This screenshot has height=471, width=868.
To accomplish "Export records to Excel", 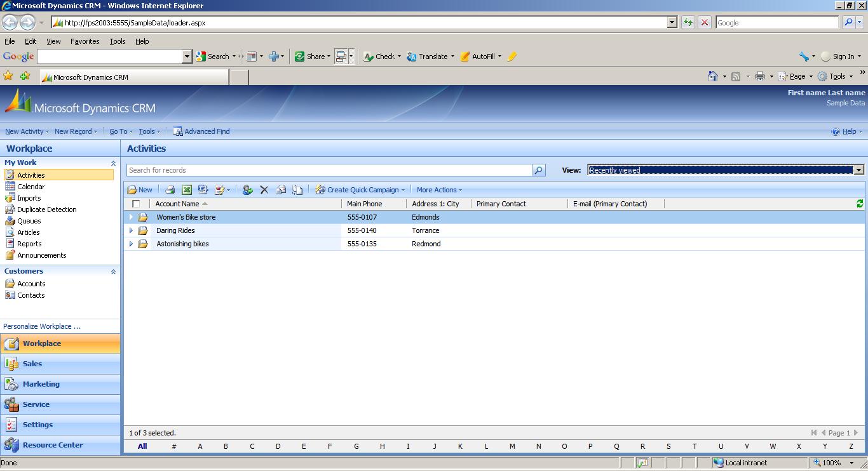I will point(187,190).
